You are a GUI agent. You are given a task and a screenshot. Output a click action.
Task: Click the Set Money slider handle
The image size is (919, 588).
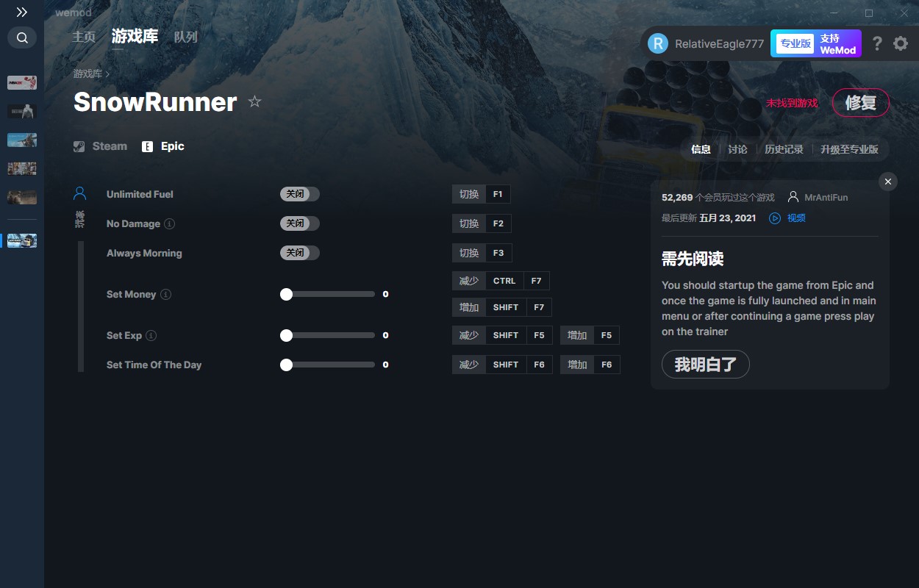point(286,294)
